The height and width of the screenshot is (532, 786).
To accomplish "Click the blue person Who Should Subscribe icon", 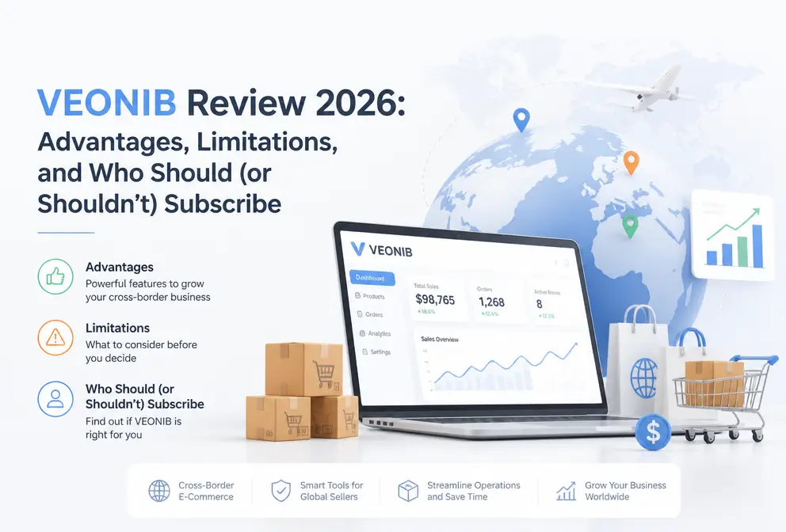I will coord(55,399).
